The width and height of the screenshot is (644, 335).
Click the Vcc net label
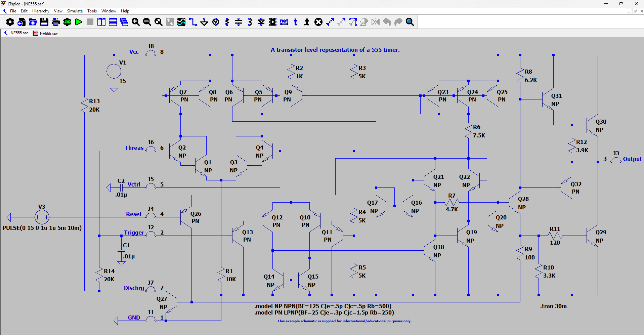point(134,52)
